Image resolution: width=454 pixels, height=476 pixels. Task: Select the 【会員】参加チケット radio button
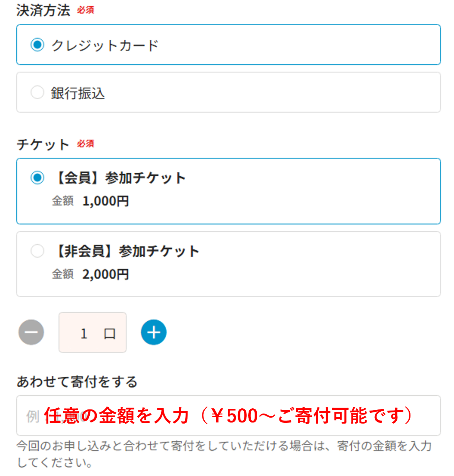37,178
